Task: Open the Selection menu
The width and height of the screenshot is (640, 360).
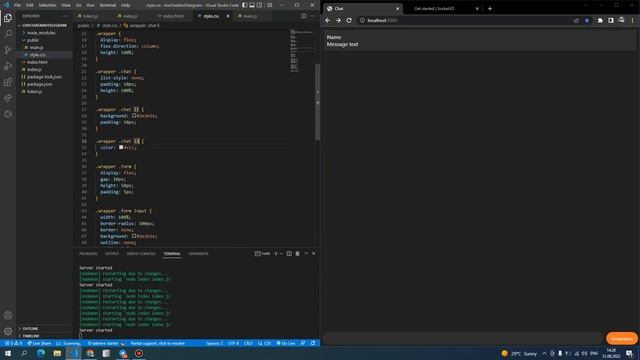Action: pyautogui.click(x=47, y=5)
